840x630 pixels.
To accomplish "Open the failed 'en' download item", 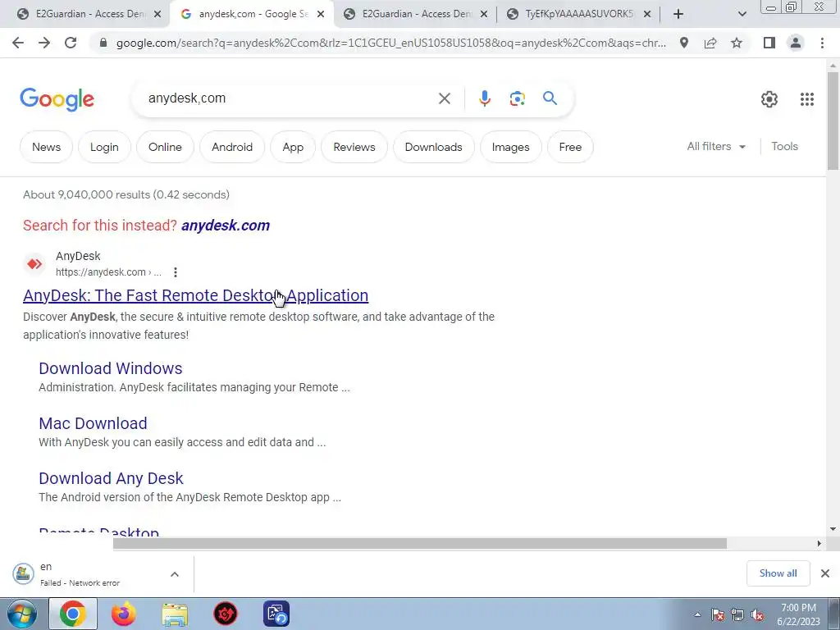I will point(80,574).
